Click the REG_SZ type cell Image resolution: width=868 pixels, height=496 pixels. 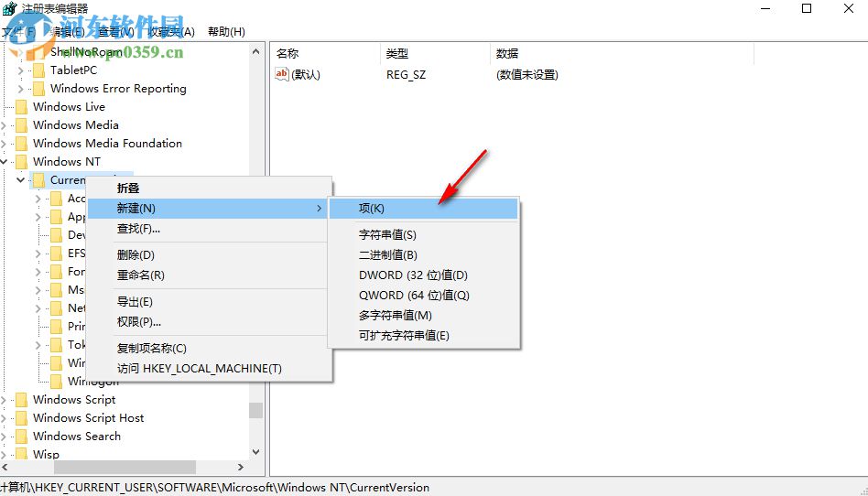pos(407,75)
